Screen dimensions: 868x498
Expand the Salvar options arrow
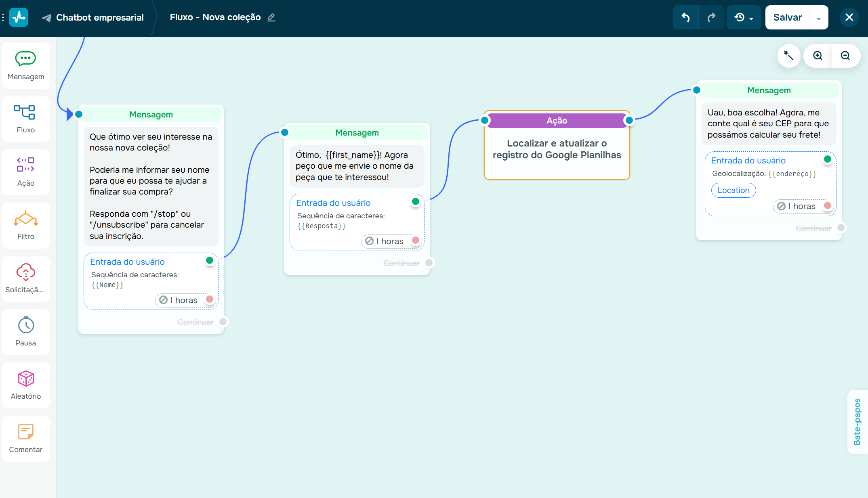click(819, 18)
